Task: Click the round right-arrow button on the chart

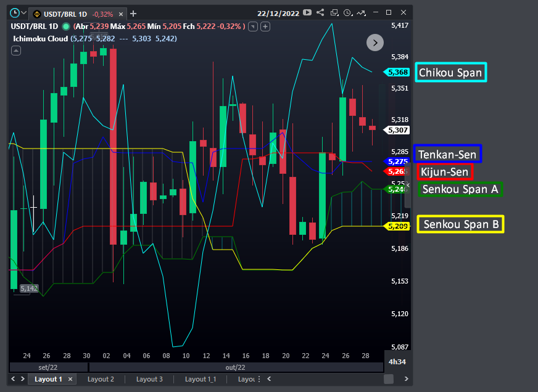Action: (x=375, y=43)
